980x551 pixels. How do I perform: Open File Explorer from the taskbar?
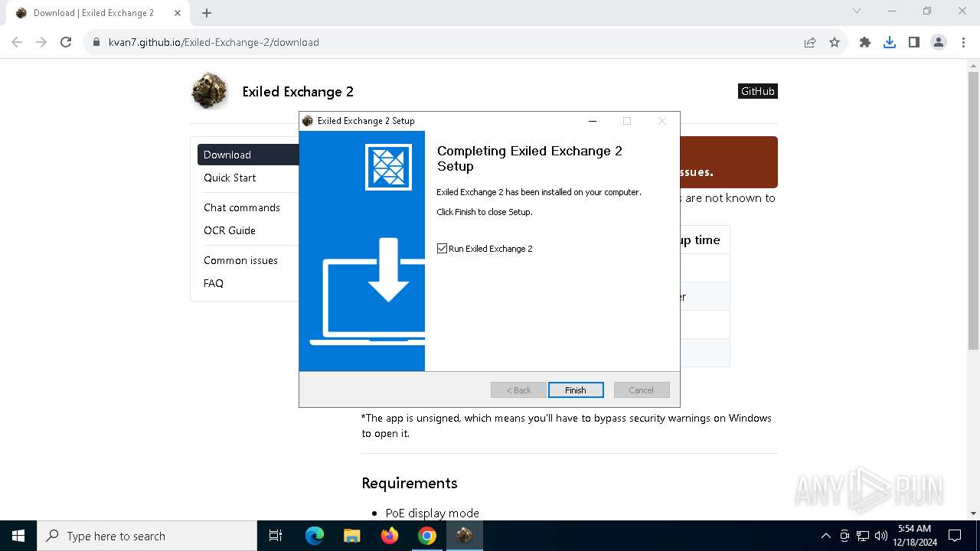click(351, 536)
